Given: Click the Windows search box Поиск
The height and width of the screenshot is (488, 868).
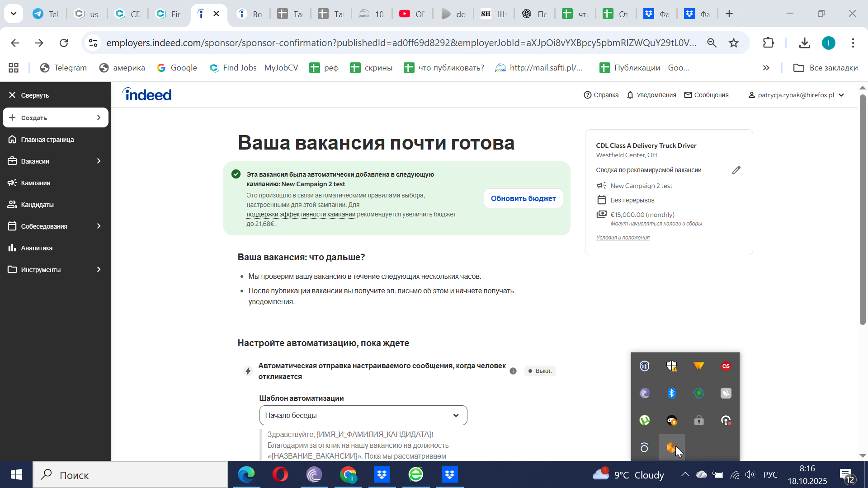Looking at the screenshot, I should [130, 475].
